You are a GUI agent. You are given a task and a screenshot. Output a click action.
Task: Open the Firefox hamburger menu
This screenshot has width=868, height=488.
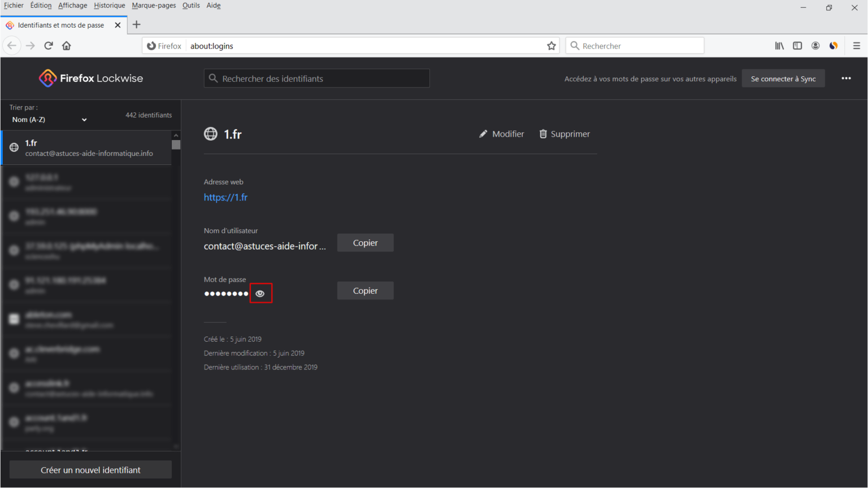pos(857,46)
